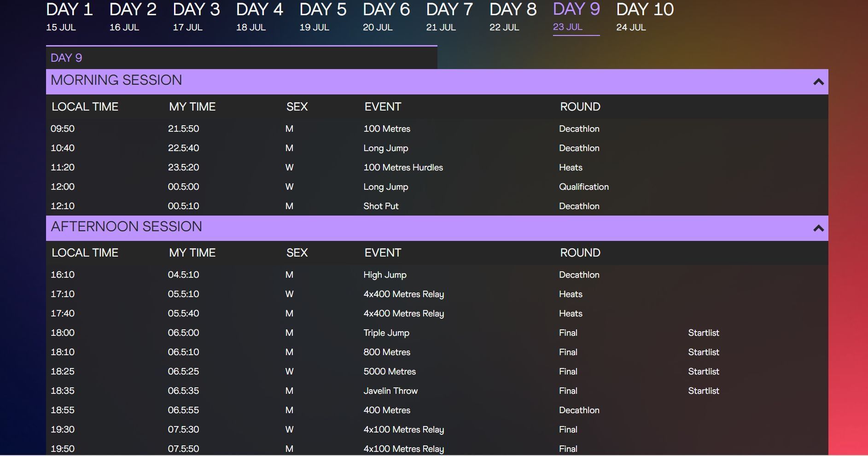Click the 4x100 Metres Relay women's row
This screenshot has width=868, height=456.
click(x=403, y=430)
